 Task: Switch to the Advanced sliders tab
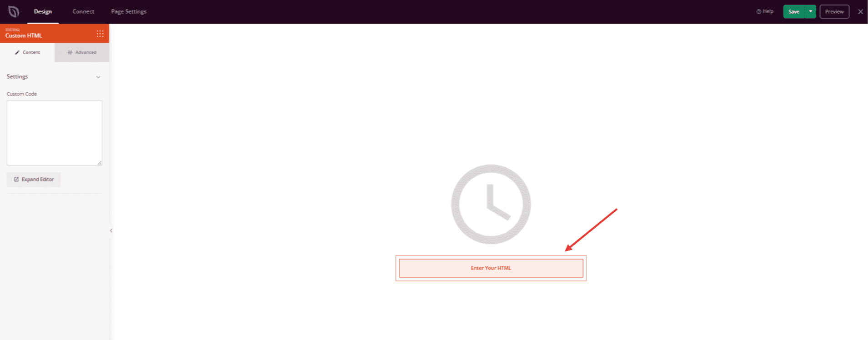click(82, 52)
